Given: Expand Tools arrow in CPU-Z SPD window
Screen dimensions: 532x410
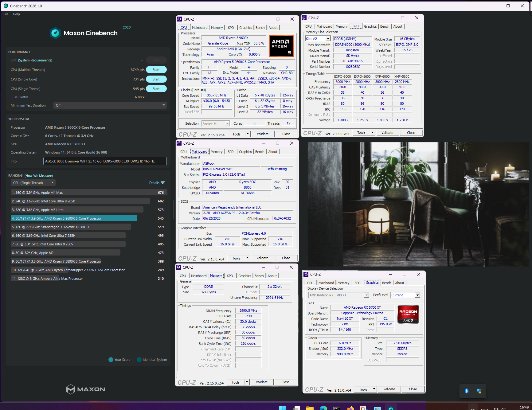Looking at the screenshot, I should tap(373, 133).
